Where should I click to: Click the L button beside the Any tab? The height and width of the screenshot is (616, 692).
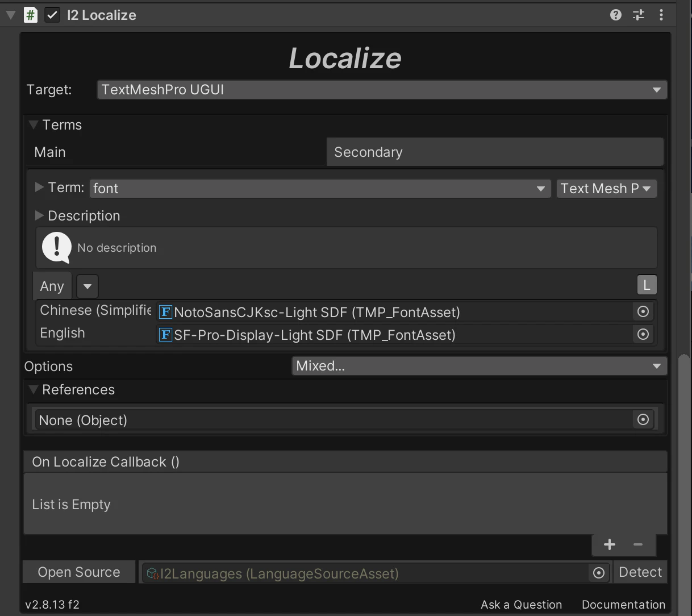pyautogui.click(x=647, y=285)
